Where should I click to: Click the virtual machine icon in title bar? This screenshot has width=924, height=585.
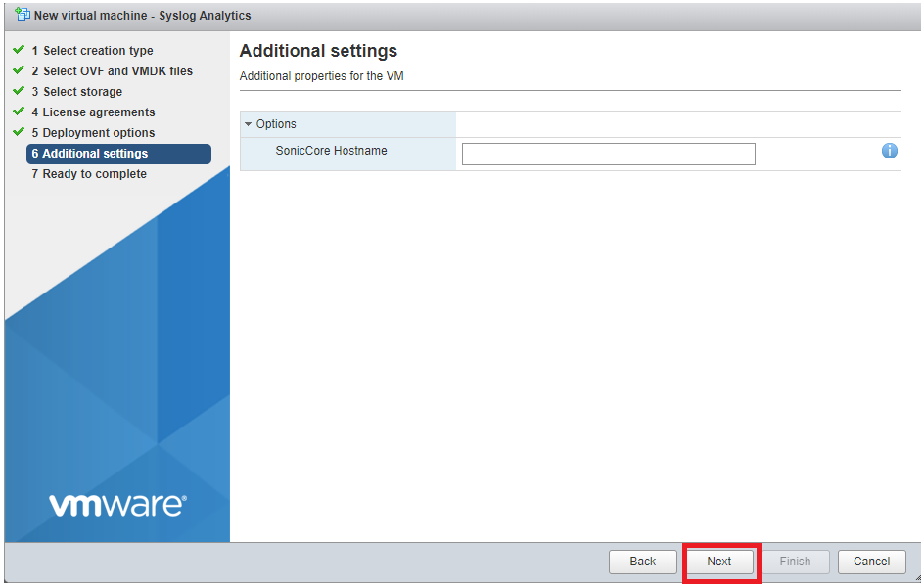click(22, 15)
